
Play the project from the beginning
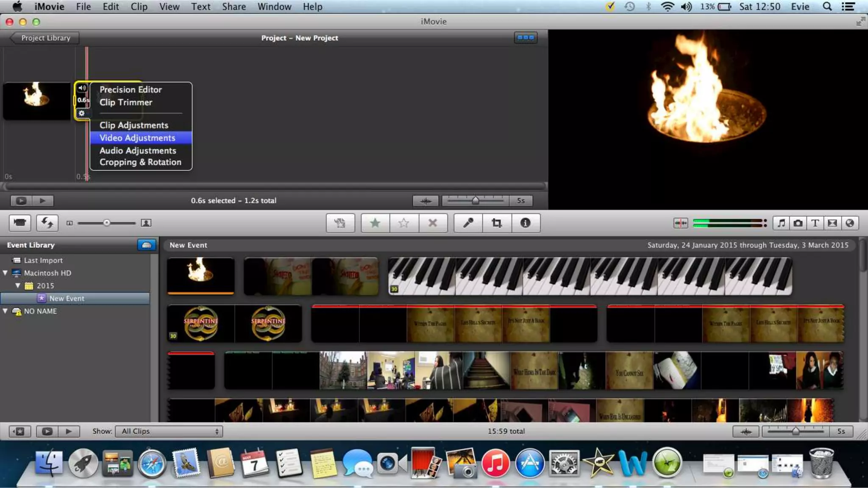pos(43,201)
